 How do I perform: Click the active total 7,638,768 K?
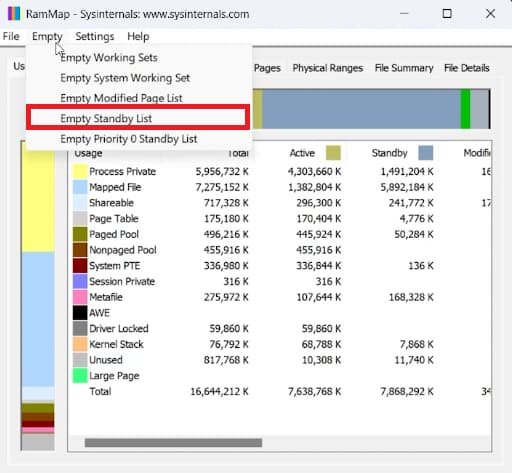(314, 391)
